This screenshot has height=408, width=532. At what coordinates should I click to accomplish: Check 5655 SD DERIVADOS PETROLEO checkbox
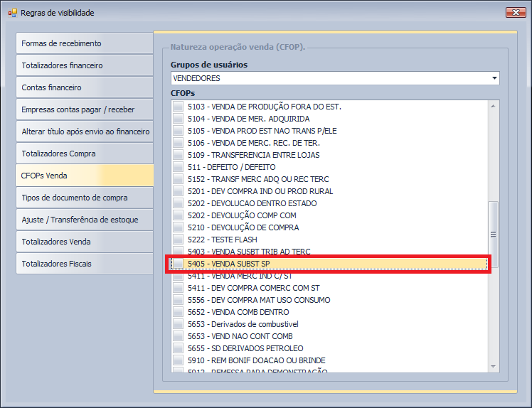tap(178, 348)
